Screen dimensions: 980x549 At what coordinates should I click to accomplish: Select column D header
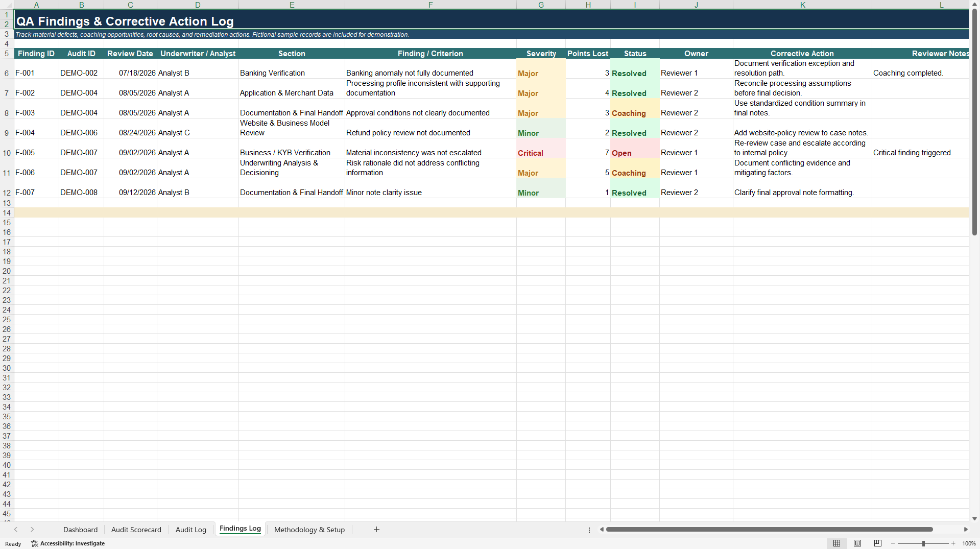[x=198, y=5]
